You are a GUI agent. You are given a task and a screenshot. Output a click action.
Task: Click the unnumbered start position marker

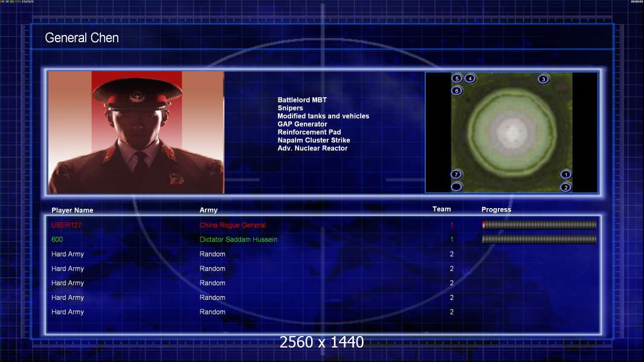(456, 187)
